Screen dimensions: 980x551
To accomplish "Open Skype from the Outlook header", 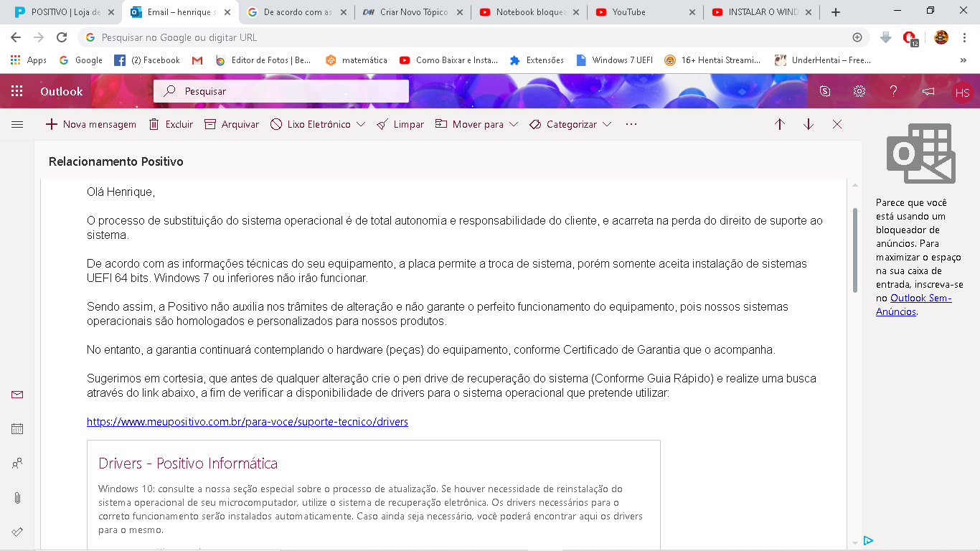I will coord(825,91).
